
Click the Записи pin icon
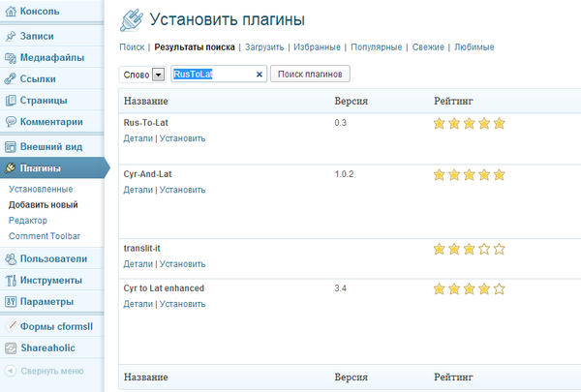click(x=11, y=35)
